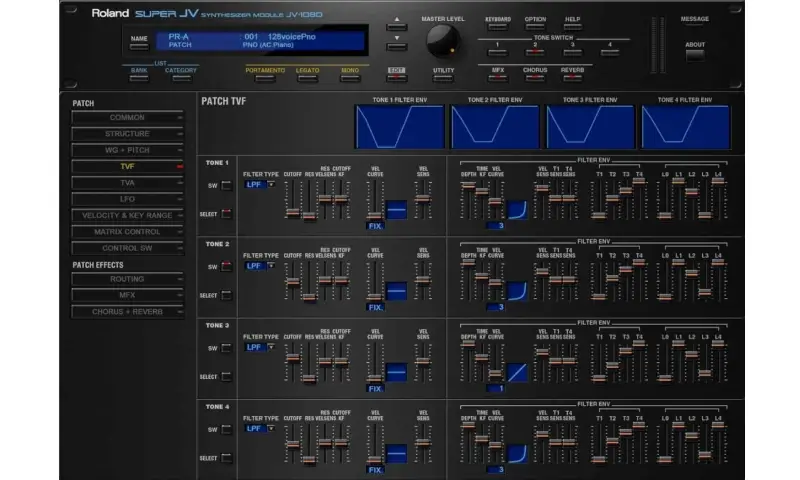Open the ROUTING effects page
Image resolution: width=800 pixels, height=480 pixels.
pos(127,279)
